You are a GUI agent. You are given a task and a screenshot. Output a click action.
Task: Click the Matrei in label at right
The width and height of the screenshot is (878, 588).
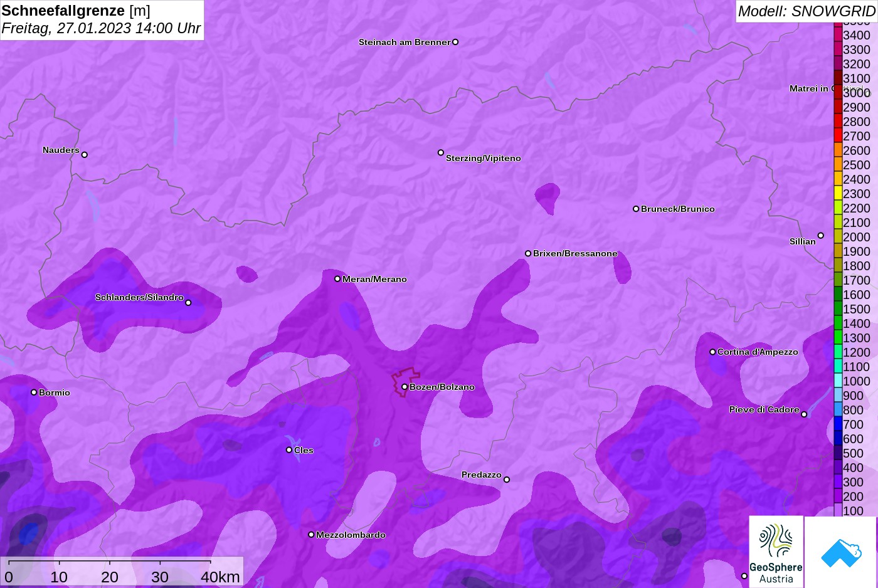(810, 88)
